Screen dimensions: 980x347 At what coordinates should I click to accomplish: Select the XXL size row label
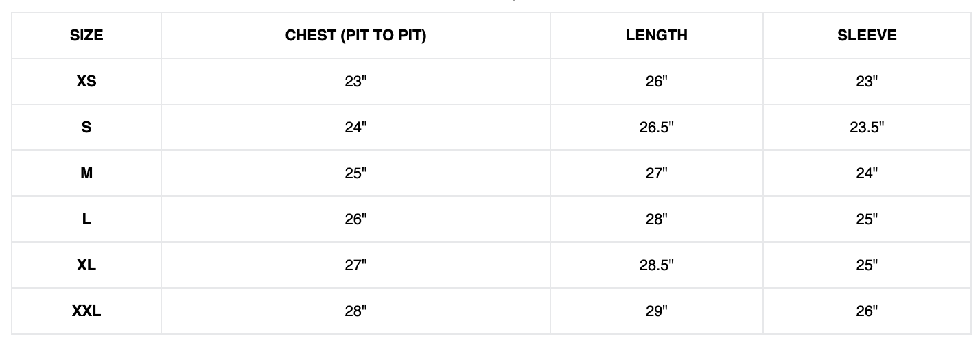86,311
